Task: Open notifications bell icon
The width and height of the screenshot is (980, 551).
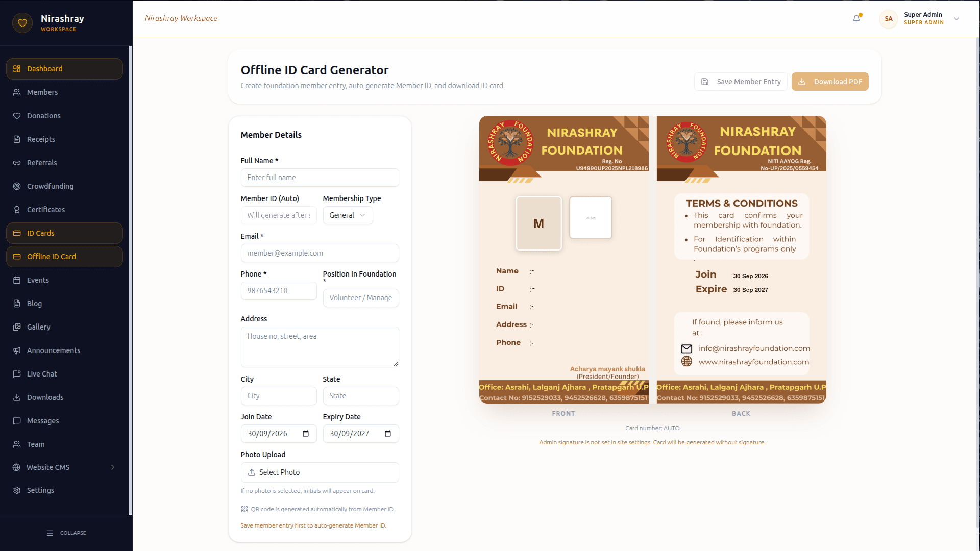Action: (856, 18)
